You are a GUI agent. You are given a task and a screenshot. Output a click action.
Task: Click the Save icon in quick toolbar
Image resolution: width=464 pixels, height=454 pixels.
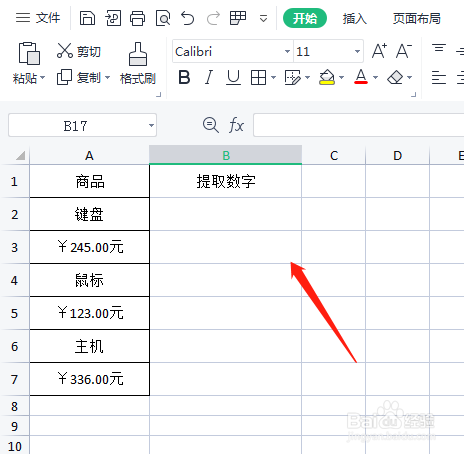pyautogui.click(x=87, y=18)
